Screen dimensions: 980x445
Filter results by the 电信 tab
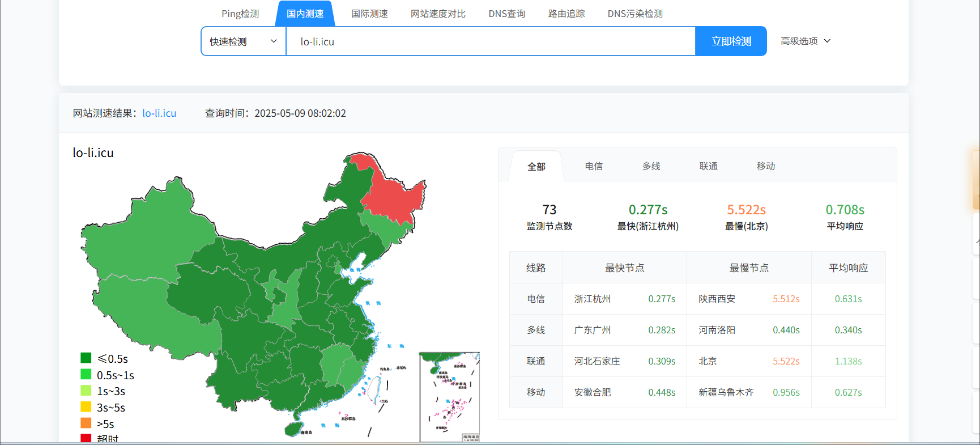(594, 166)
